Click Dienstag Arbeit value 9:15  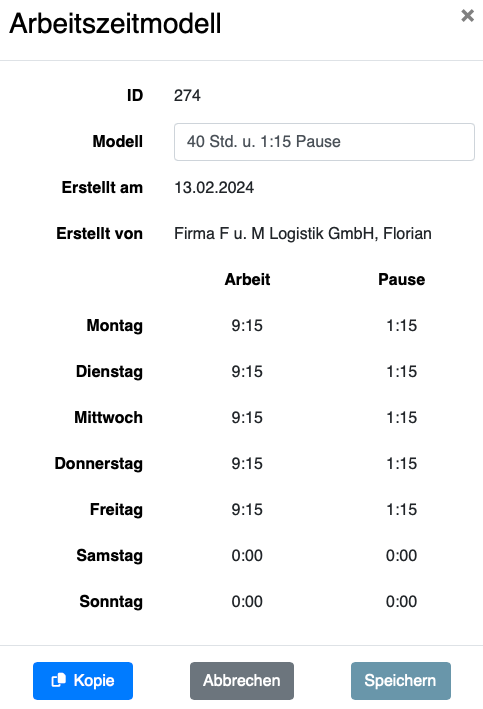click(x=247, y=372)
